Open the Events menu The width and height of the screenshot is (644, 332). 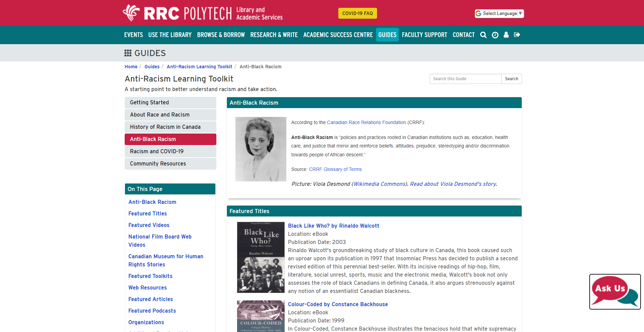pyautogui.click(x=133, y=35)
